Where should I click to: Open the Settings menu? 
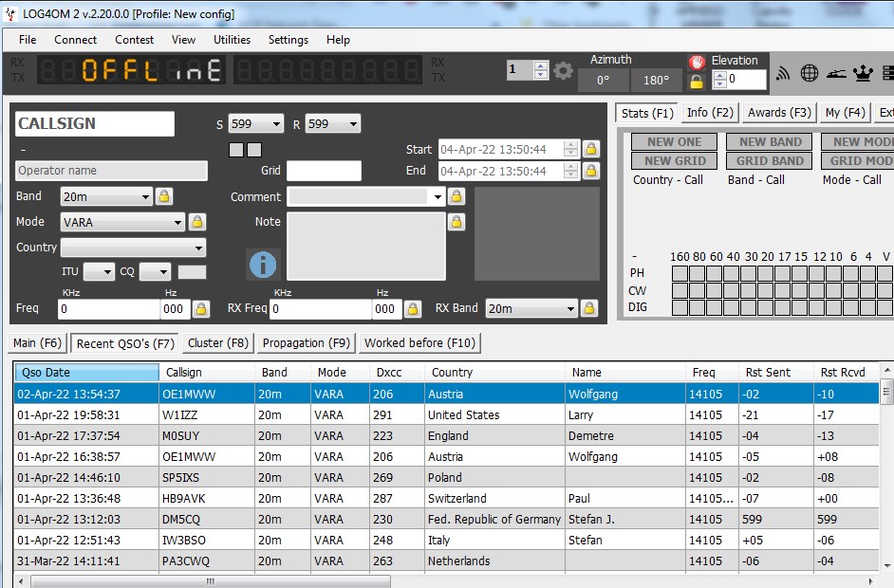[289, 40]
